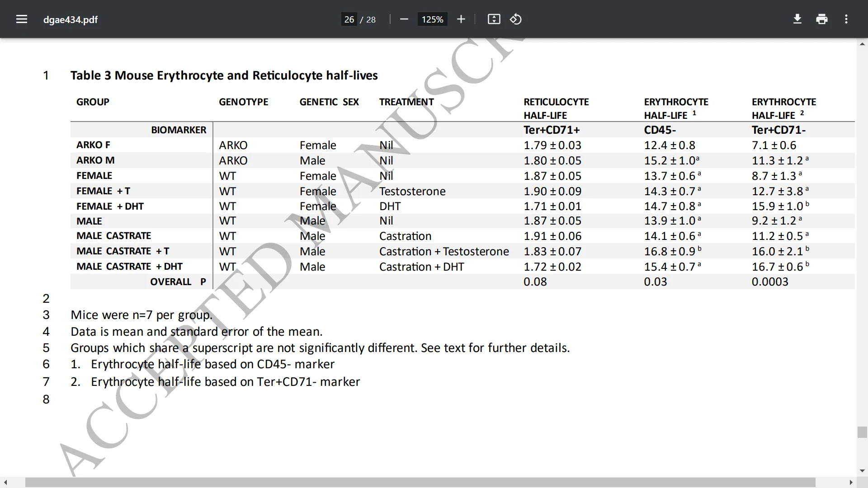Click the FEMALE + DHT group label
The width and height of the screenshot is (868, 488).
coord(110,206)
